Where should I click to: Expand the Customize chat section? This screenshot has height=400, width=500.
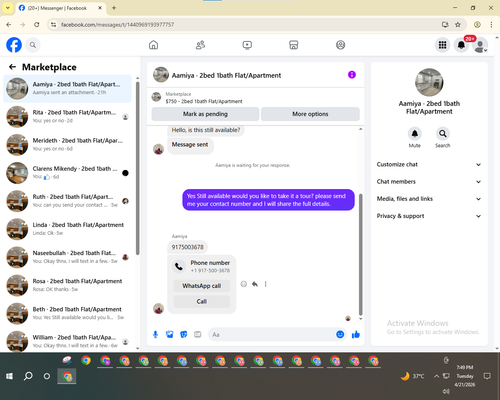pos(429,164)
